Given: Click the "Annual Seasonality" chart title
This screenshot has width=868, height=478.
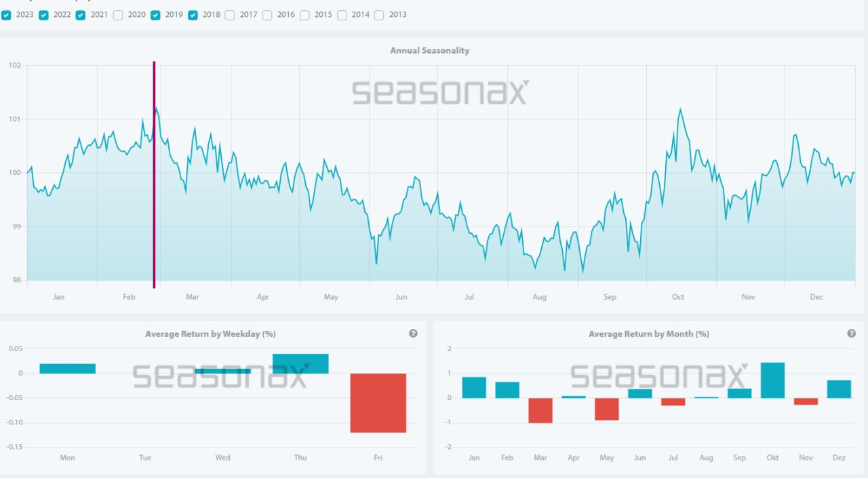Looking at the screenshot, I should click(430, 50).
